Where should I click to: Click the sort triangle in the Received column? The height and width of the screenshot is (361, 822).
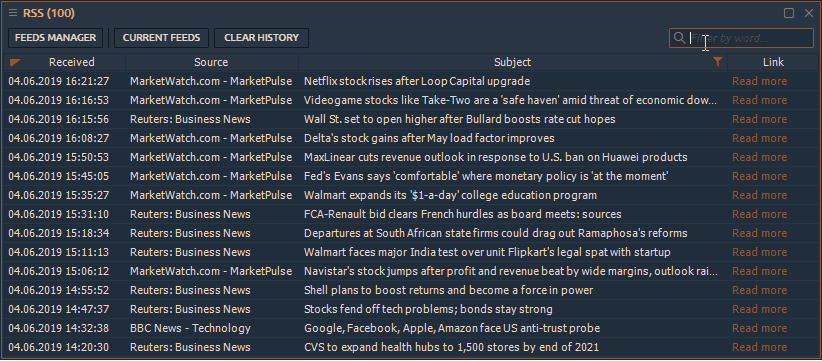pyautogui.click(x=15, y=62)
